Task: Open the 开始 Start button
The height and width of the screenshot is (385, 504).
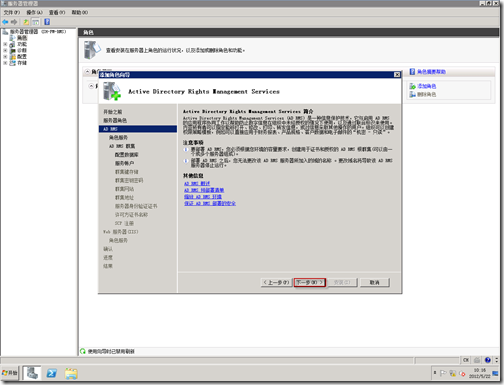Action: click(9, 373)
